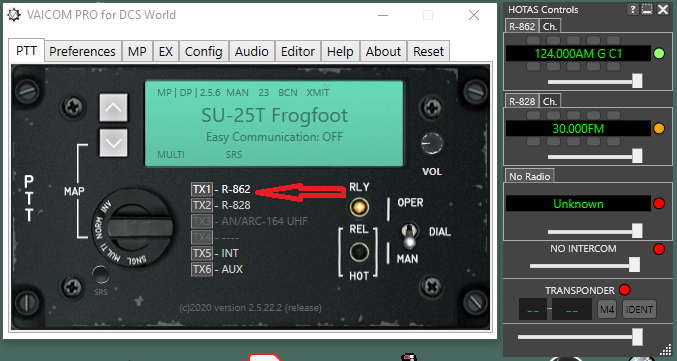Image resolution: width=677 pixels, height=361 pixels.
Task: Open the Editor tab
Action: (297, 51)
